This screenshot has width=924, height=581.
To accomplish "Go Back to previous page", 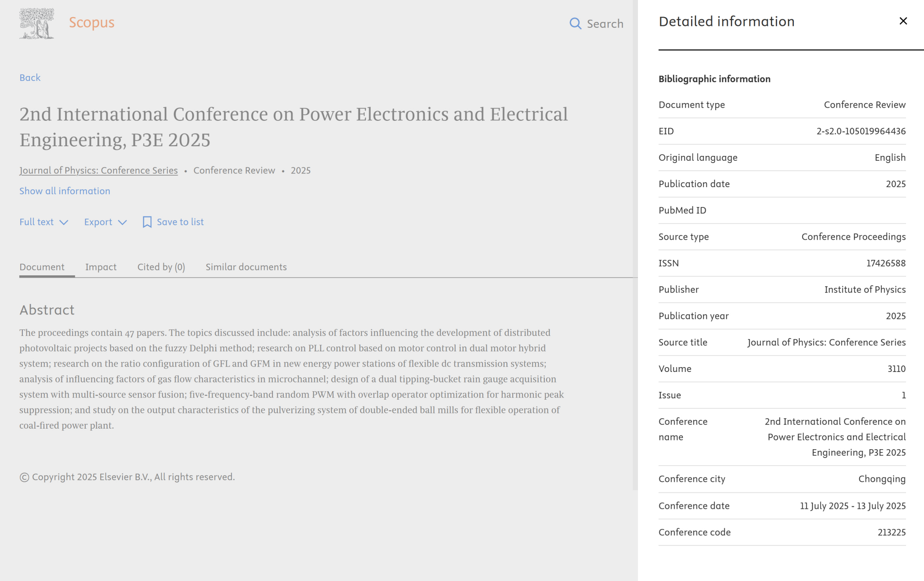I will [x=30, y=78].
